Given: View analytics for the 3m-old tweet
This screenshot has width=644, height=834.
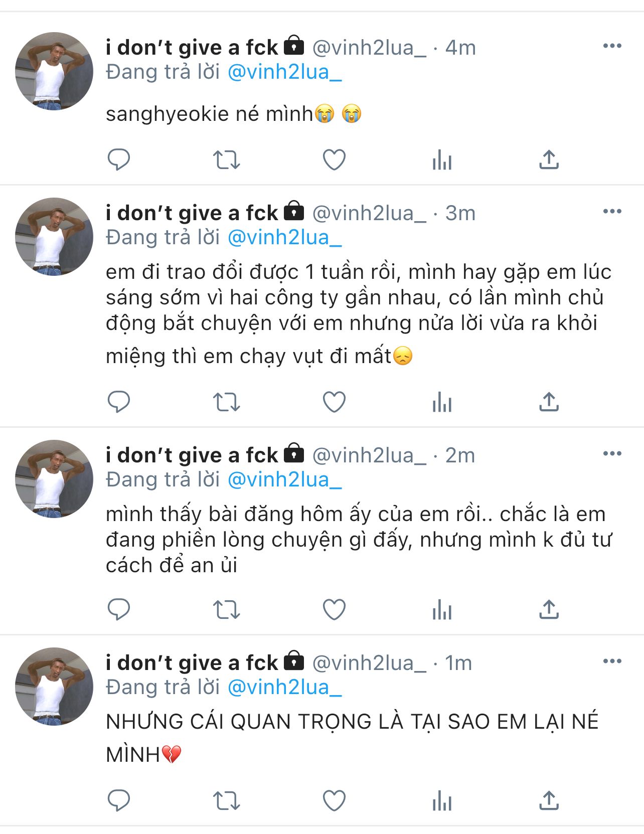Looking at the screenshot, I should pyautogui.click(x=442, y=402).
